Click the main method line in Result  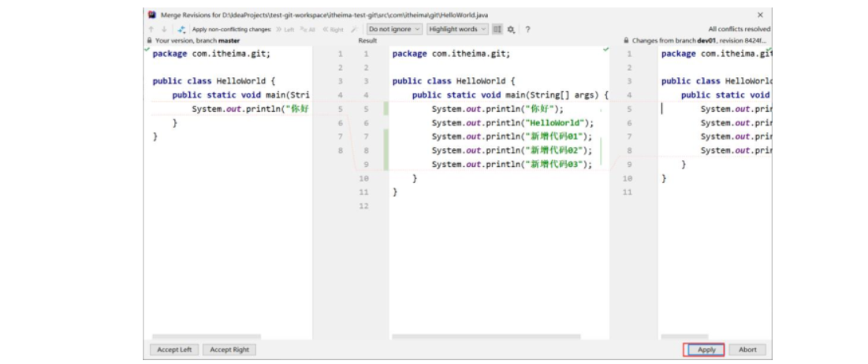point(510,95)
